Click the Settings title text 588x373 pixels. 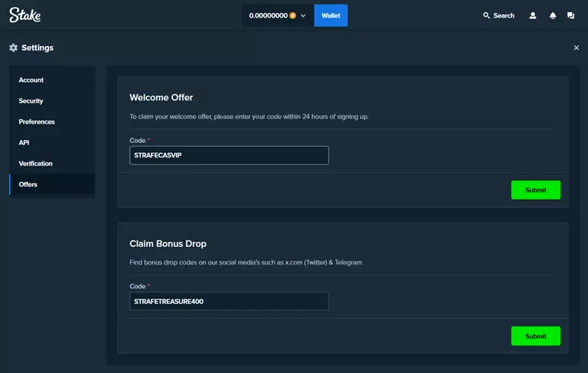click(x=38, y=48)
